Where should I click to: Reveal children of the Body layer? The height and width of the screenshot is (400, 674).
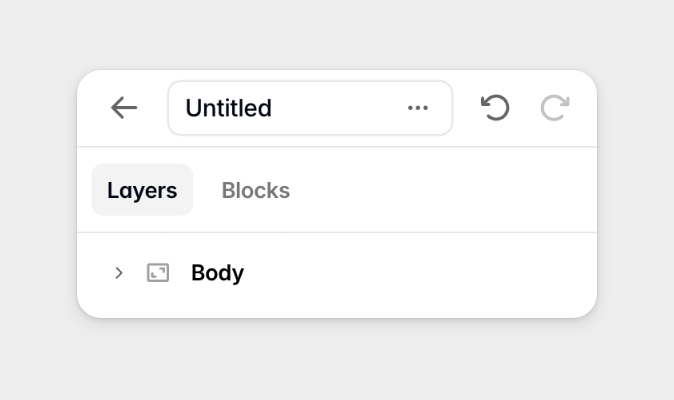click(119, 273)
